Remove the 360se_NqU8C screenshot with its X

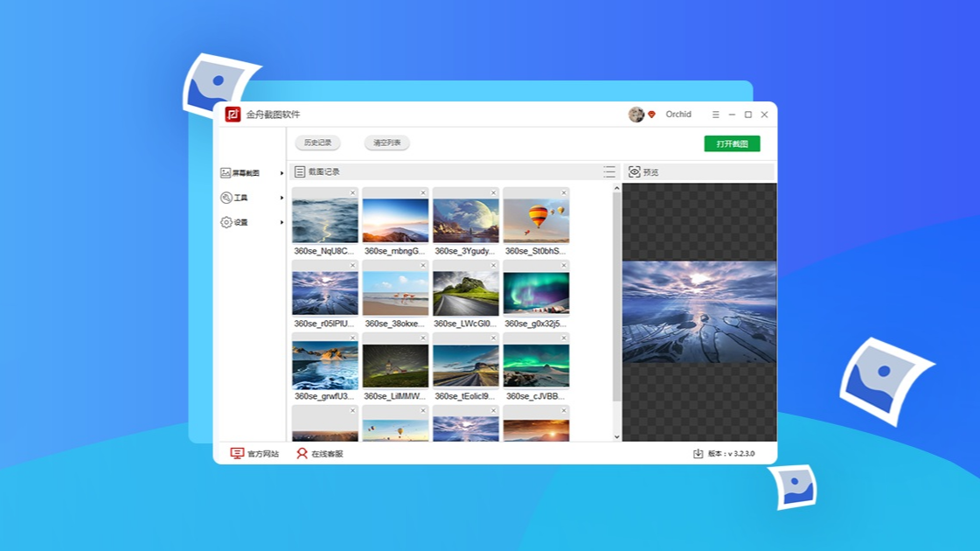(x=352, y=192)
